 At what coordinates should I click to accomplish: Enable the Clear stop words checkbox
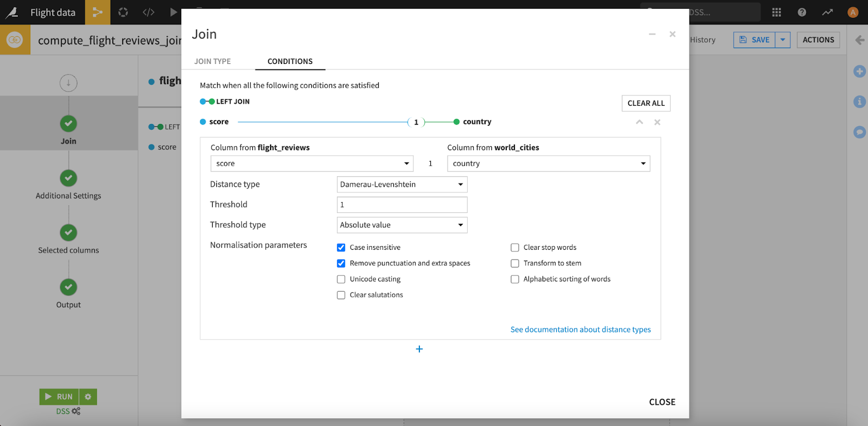pyautogui.click(x=515, y=248)
